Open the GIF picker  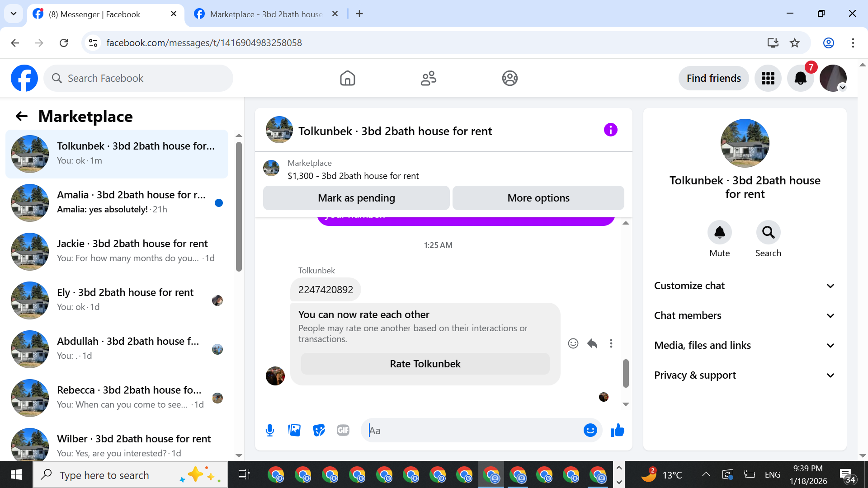click(343, 430)
